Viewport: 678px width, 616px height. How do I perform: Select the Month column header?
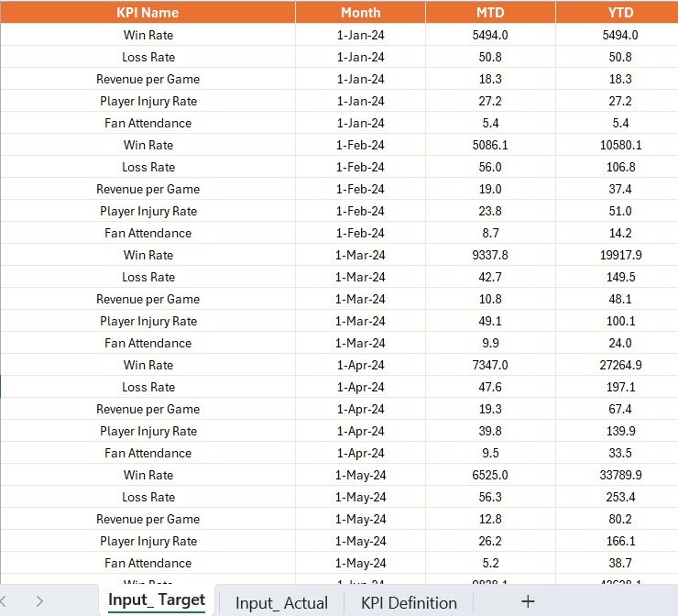361,12
